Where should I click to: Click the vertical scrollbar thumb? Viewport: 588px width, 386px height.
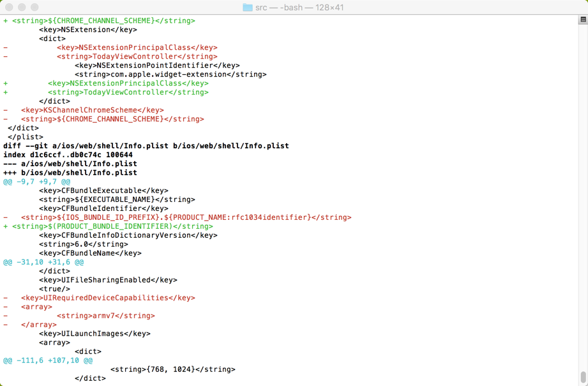pos(583,377)
